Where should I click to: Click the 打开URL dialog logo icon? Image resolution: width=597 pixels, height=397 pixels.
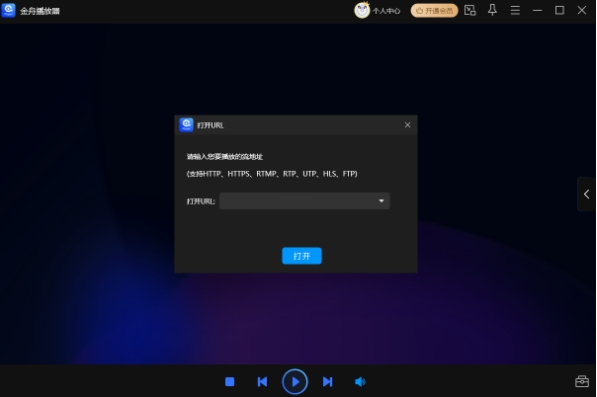point(186,124)
